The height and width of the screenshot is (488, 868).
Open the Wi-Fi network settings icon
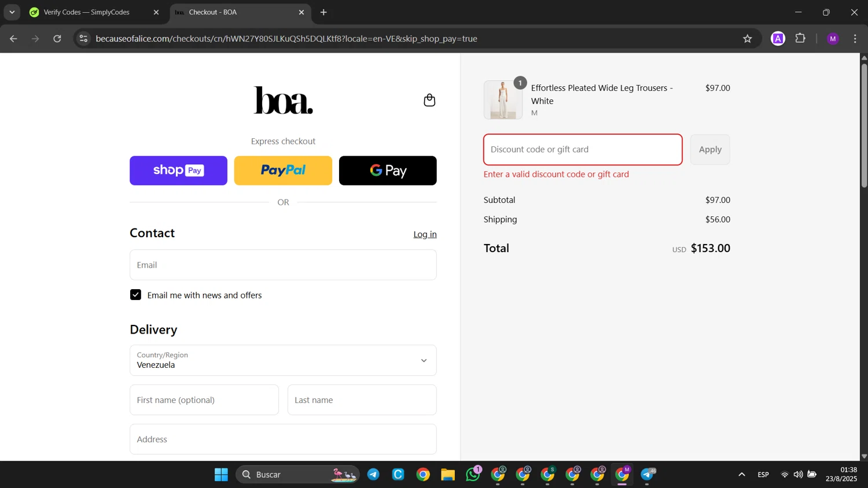(x=785, y=475)
